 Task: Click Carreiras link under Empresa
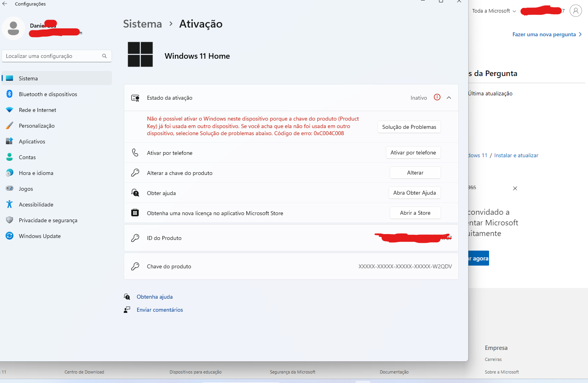pyautogui.click(x=493, y=359)
